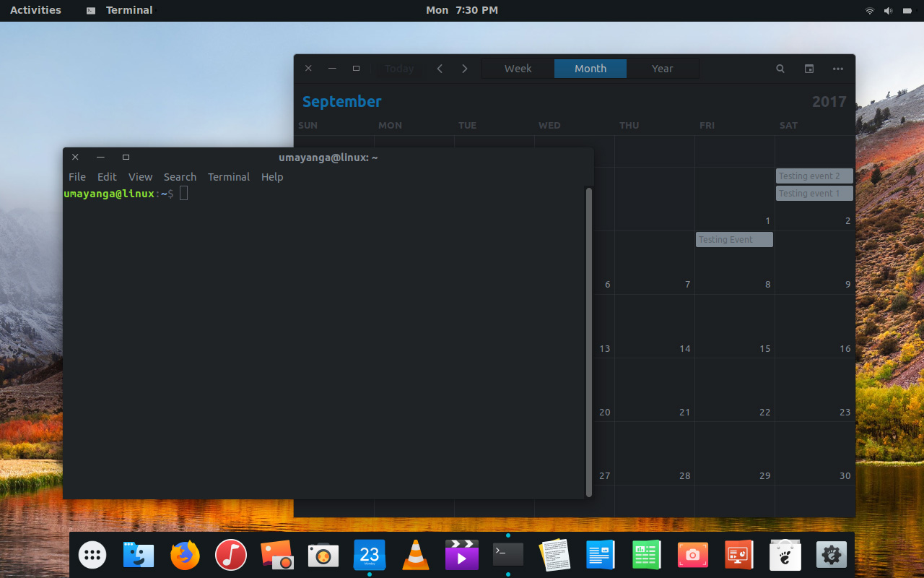Select September 22 cell in Calendar
This screenshot has height=578, width=924.
735,390
